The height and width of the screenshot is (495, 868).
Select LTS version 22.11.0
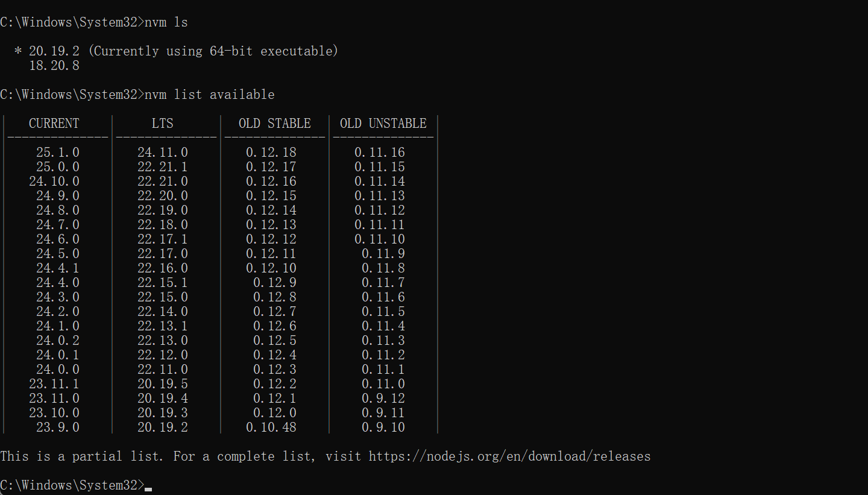(x=163, y=370)
